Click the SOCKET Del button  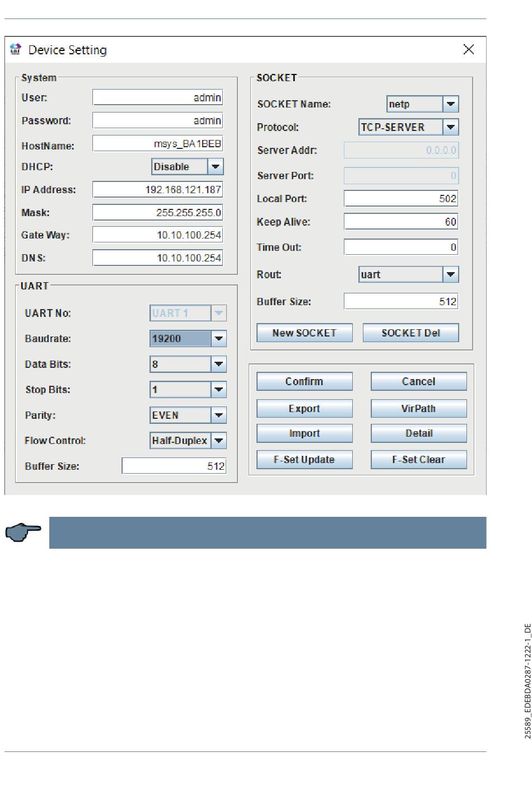point(410,333)
